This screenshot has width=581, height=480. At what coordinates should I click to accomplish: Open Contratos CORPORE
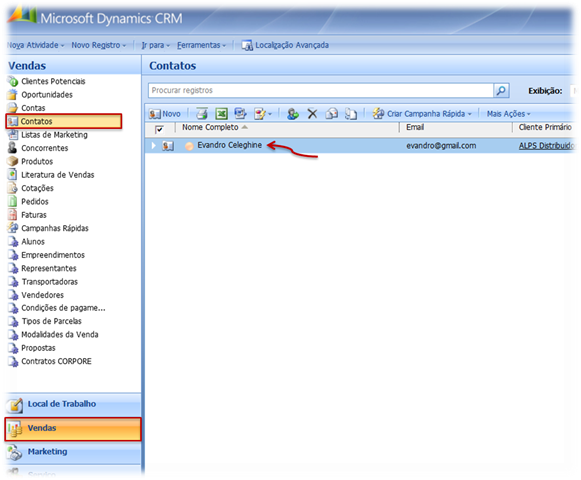56,361
